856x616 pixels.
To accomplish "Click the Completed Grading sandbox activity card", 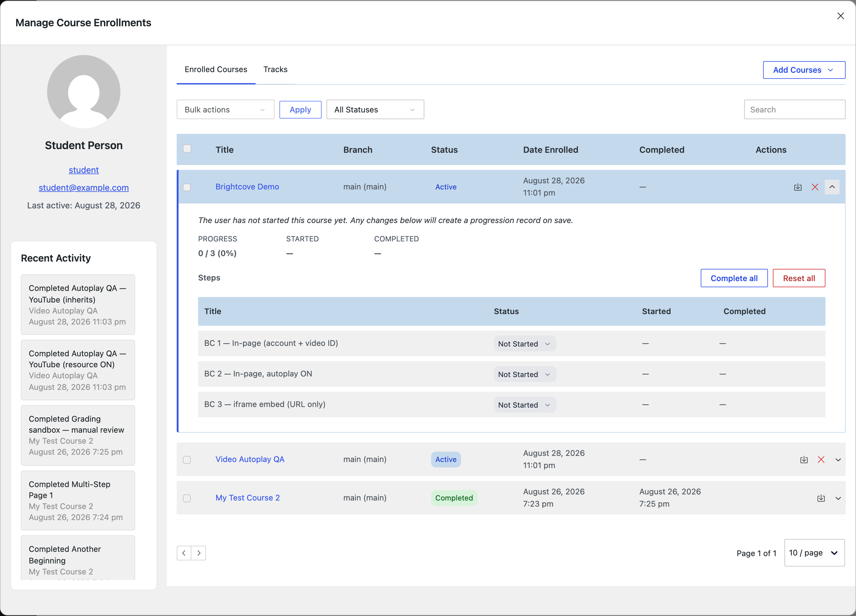I will pyautogui.click(x=78, y=435).
